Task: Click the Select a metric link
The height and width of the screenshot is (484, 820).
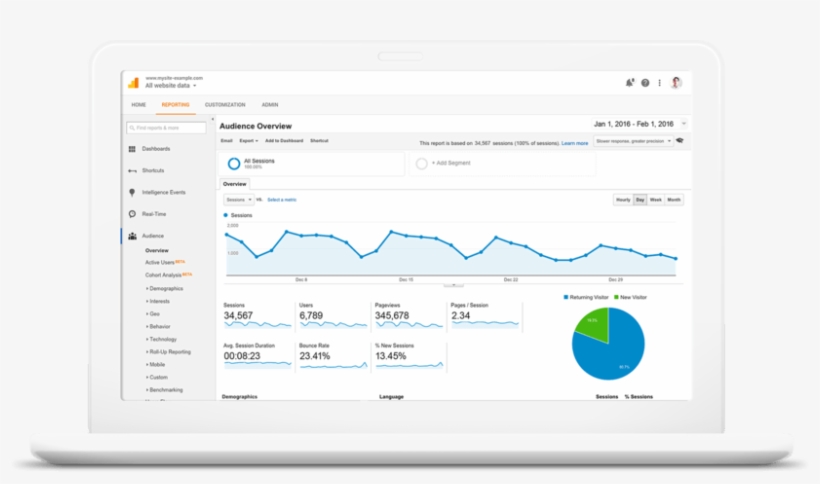Action: 282,200
